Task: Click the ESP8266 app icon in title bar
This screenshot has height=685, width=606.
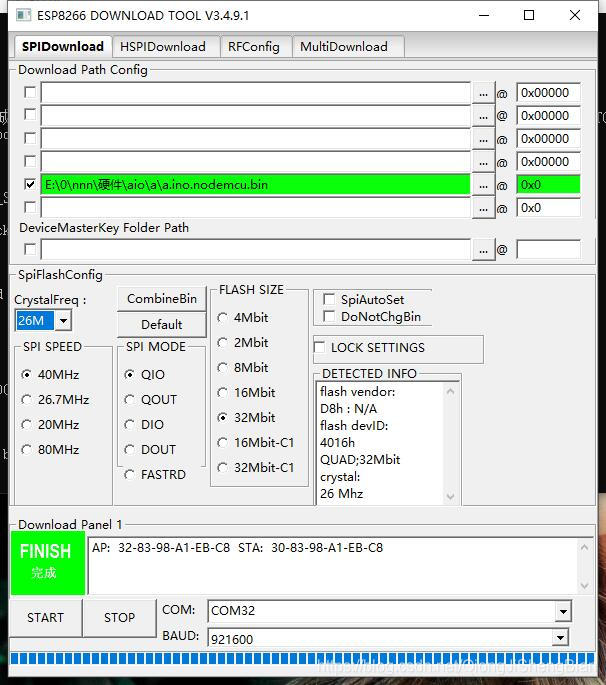Action: tap(23, 15)
